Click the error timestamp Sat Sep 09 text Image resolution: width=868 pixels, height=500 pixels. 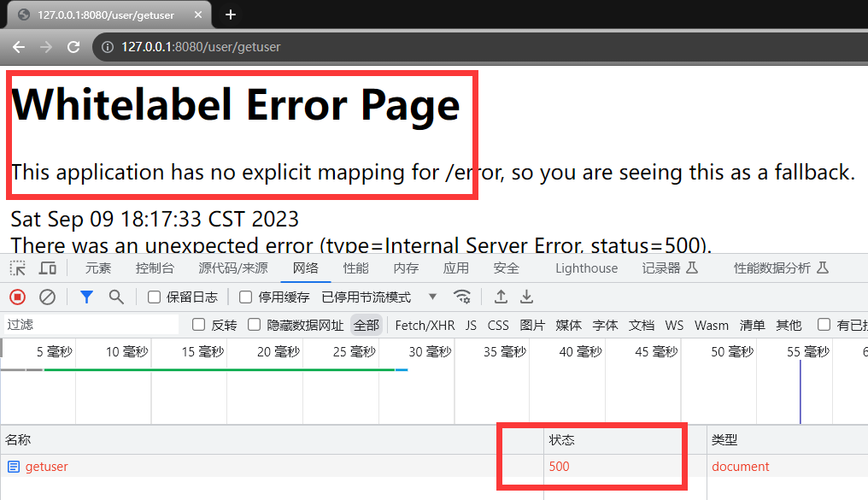tap(155, 220)
